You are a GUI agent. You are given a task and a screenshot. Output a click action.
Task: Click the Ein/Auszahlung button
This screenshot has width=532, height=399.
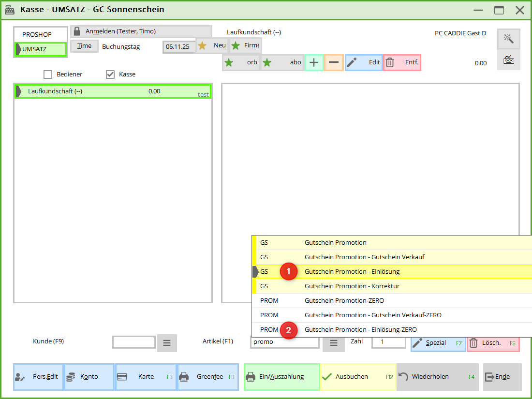tap(281, 377)
